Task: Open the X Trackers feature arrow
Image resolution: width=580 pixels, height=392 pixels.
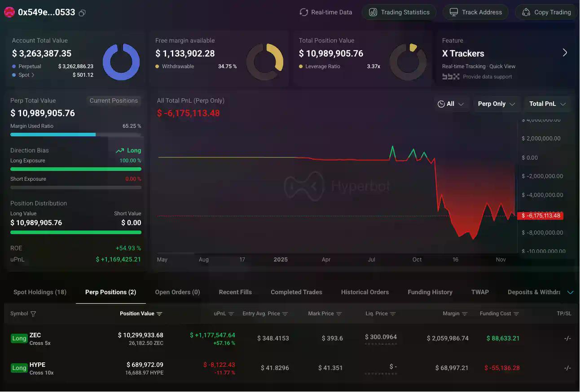Action: coord(565,53)
